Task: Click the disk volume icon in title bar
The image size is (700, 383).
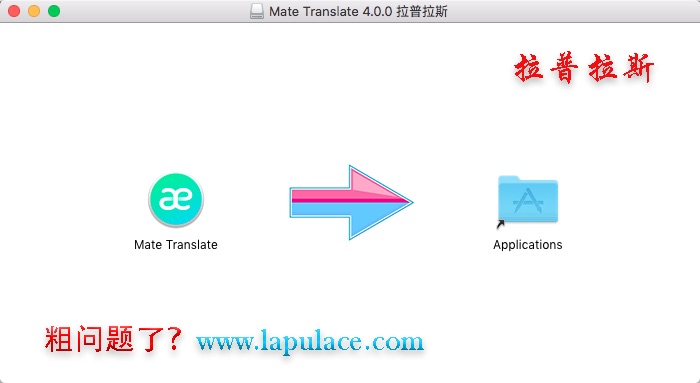Action: click(x=257, y=11)
